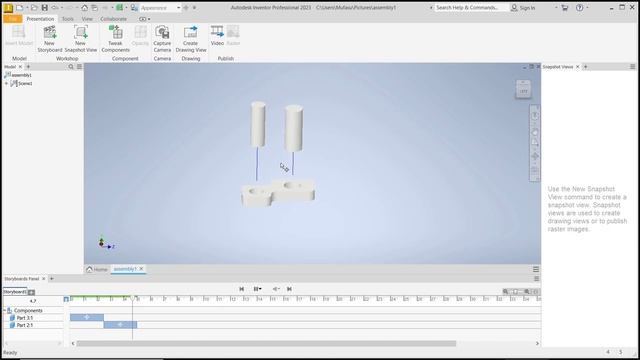Image resolution: width=640 pixels, height=360 pixels.
Task: Click the timeline playhead marker
Action: point(133,299)
